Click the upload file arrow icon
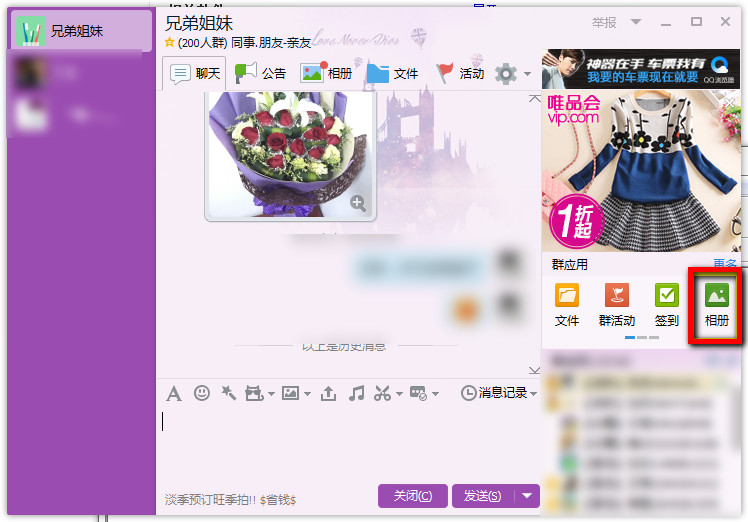Viewport: 748px width, 522px height. tap(328, 394)
